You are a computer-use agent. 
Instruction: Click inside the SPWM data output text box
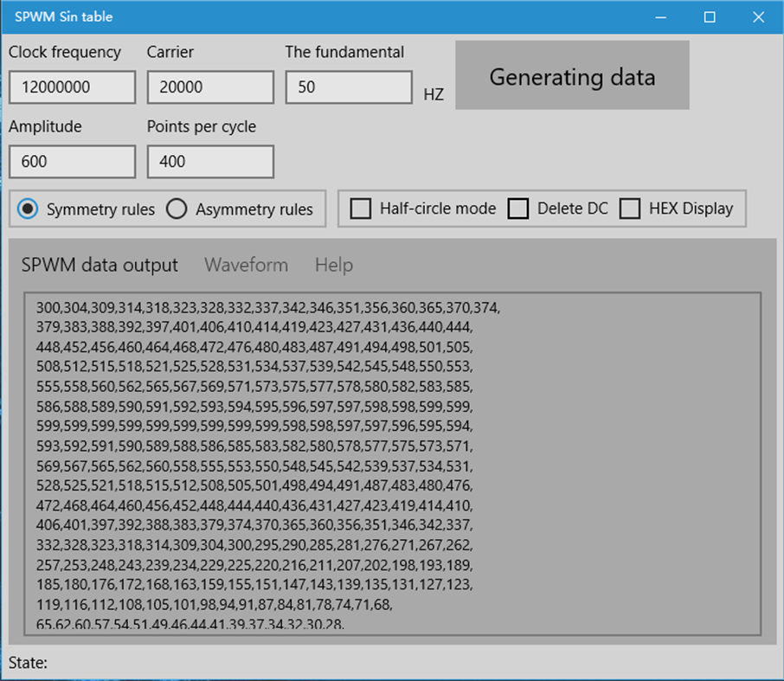[393, 464]
